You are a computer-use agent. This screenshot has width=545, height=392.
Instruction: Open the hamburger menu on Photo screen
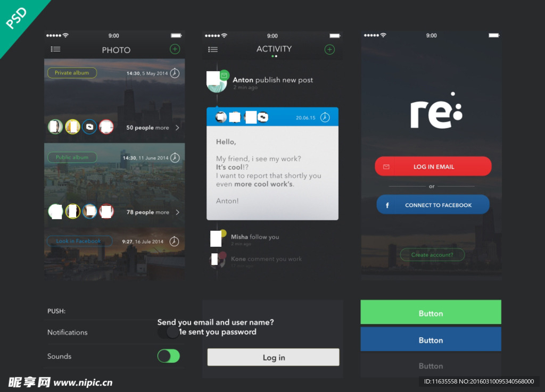coord(55,49)
